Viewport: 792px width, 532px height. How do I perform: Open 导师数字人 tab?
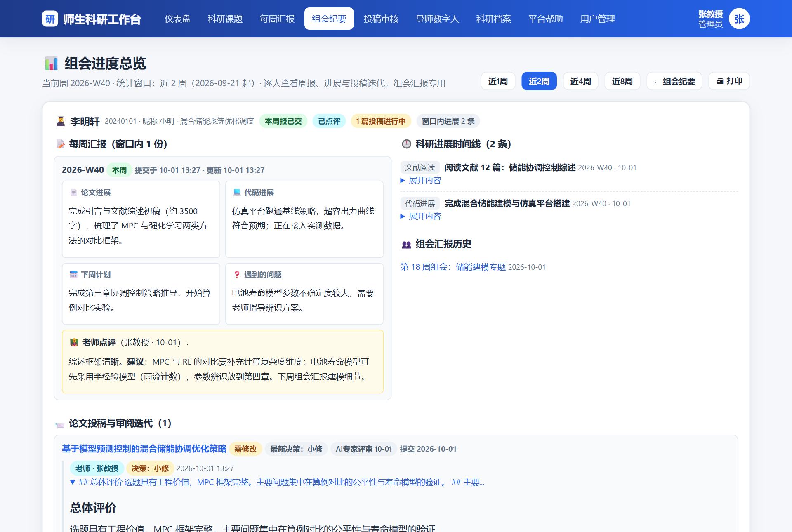[x=437, y=19]
